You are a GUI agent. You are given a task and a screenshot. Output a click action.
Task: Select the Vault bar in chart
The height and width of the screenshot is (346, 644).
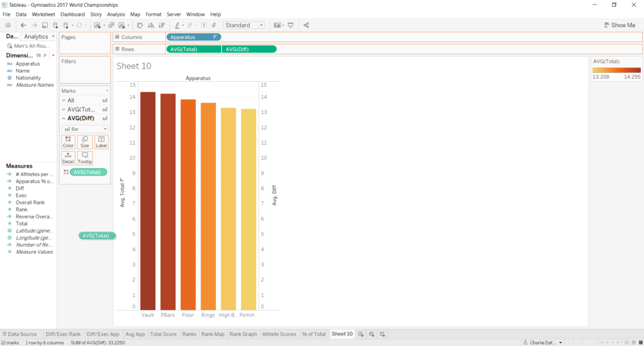tap(148, 200)
